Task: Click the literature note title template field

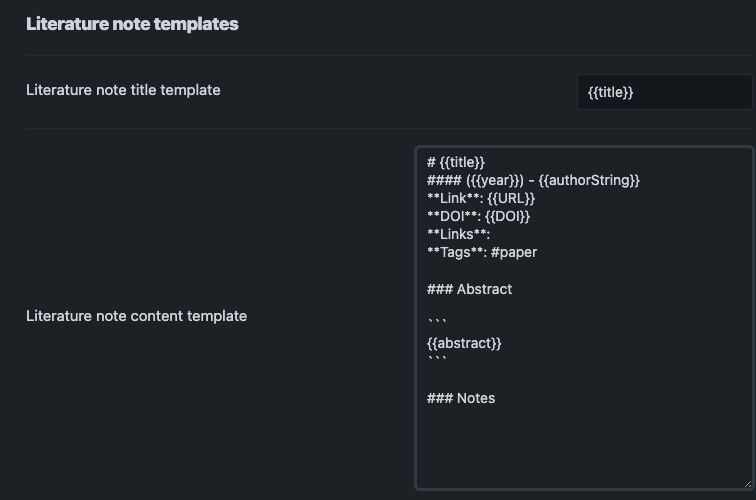Action: [x=664, y=92]
